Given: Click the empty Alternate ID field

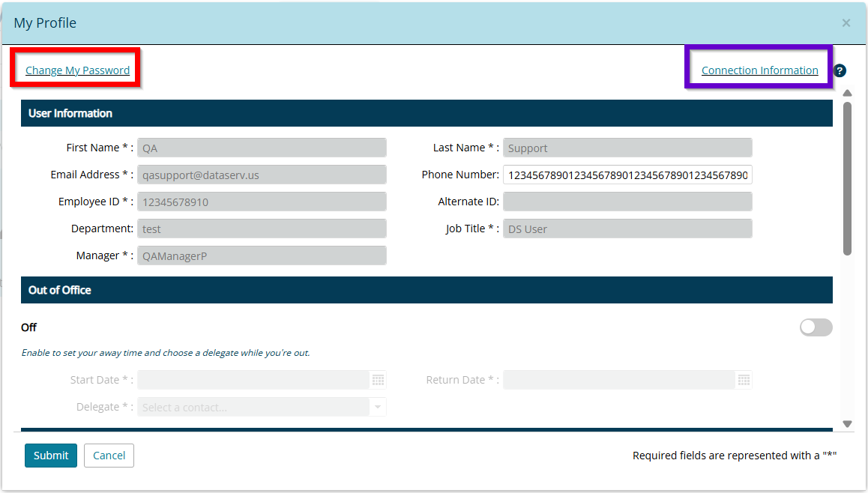Looking at the screenshot, I should [627, 202].
